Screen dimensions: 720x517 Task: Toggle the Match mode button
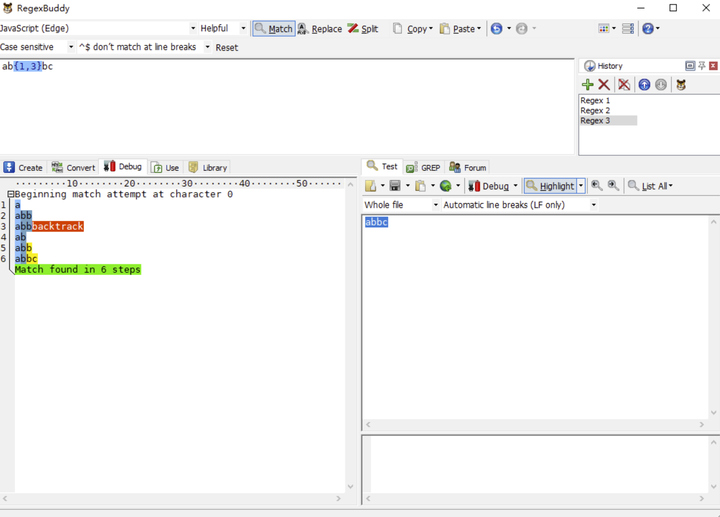(x=274, y=28)
